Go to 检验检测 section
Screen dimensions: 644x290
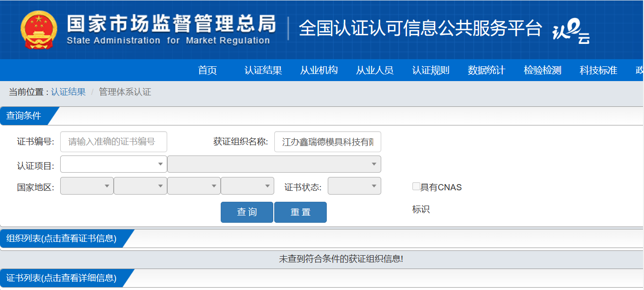(x=542, y=70)
